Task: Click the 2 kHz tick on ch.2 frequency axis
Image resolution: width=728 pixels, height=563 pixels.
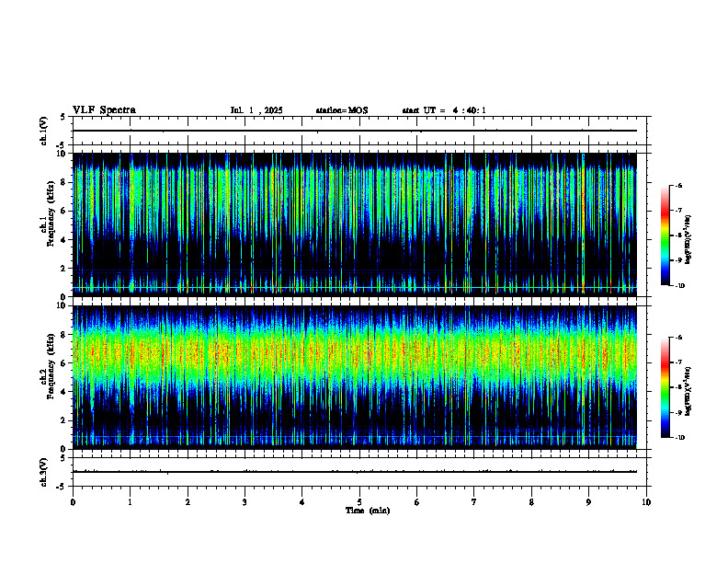Action: [64, 420]
